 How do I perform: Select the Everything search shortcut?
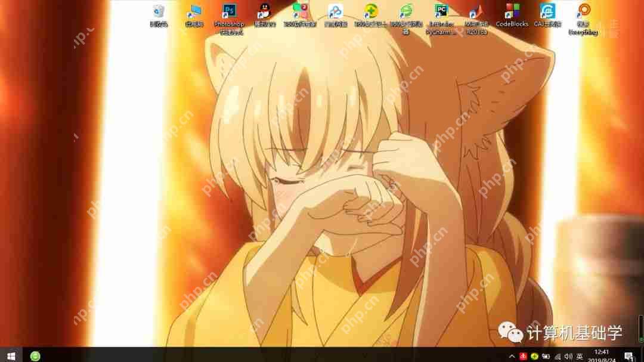click(583, 12)
